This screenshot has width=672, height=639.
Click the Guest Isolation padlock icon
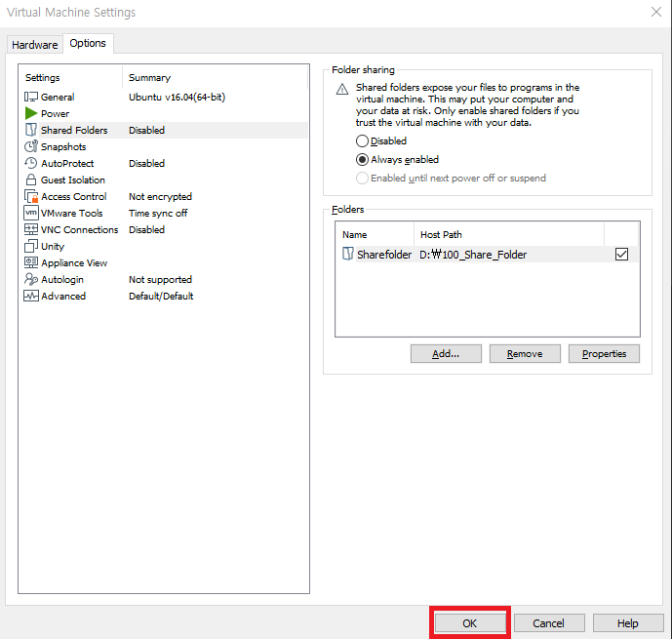click(x=31, y=180)
